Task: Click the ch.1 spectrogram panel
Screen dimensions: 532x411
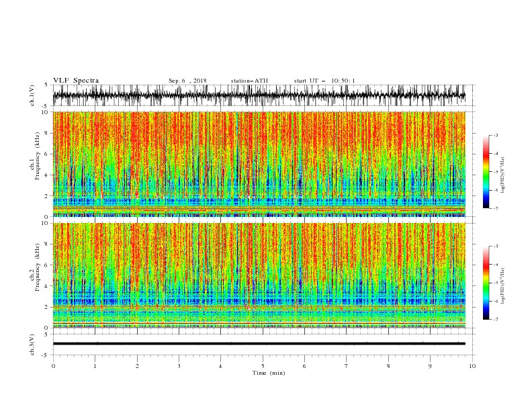Action: click(x=259, y=164)
